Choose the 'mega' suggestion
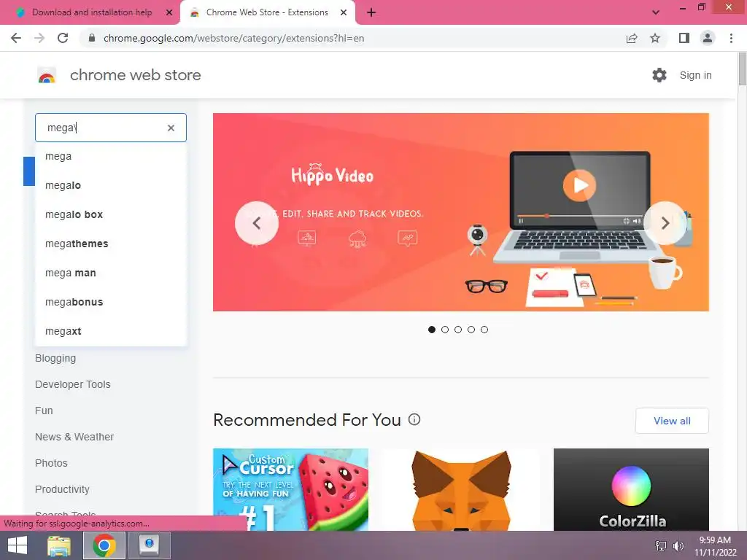The width and height of the screenshot is (747, 560). (111, 156)
